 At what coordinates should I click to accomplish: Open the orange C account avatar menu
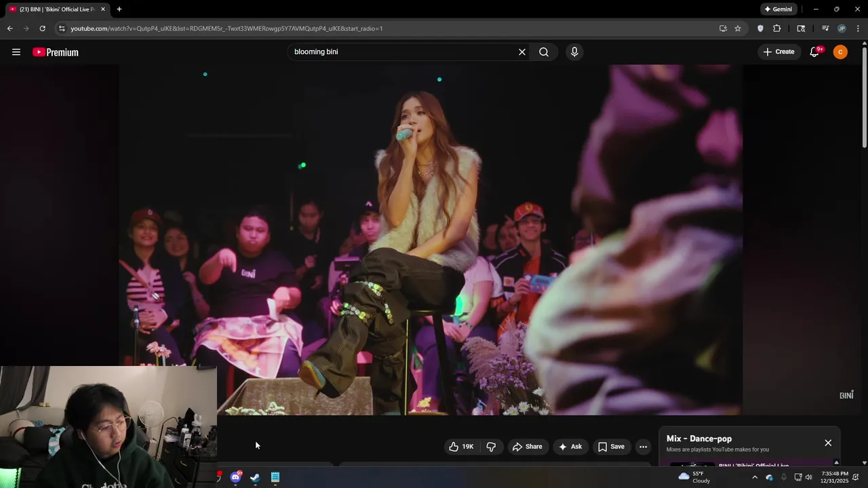coord(840,52)
